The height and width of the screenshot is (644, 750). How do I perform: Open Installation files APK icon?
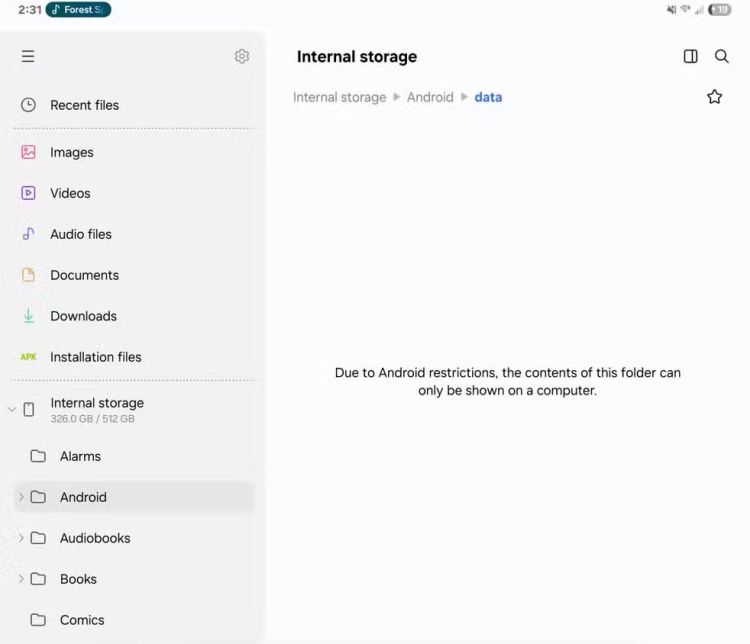click(x=29, y=357)
